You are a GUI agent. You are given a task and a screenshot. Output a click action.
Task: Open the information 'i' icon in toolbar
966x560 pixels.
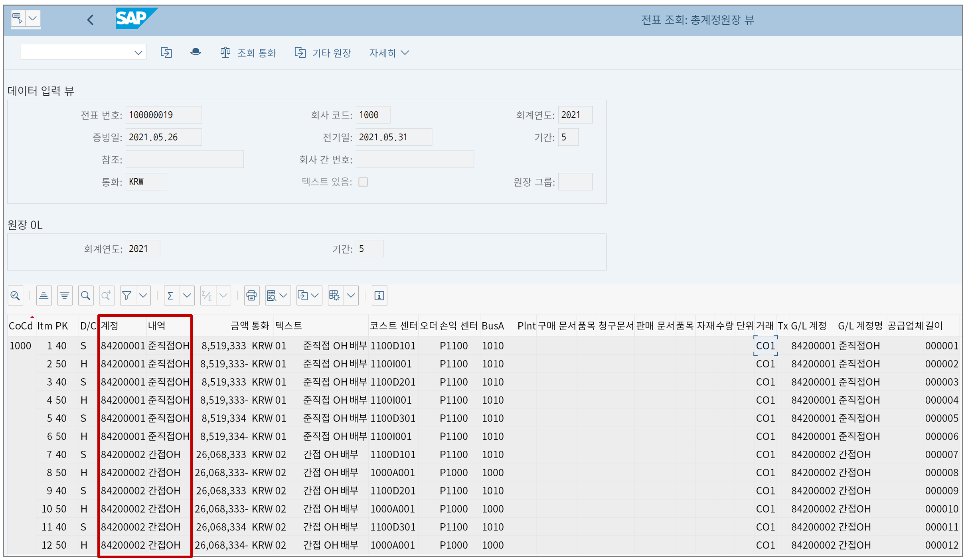coord(379,296)
